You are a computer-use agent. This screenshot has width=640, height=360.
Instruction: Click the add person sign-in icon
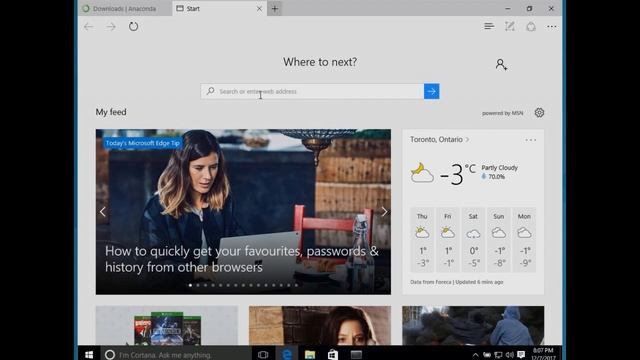(x=501, y=64)
